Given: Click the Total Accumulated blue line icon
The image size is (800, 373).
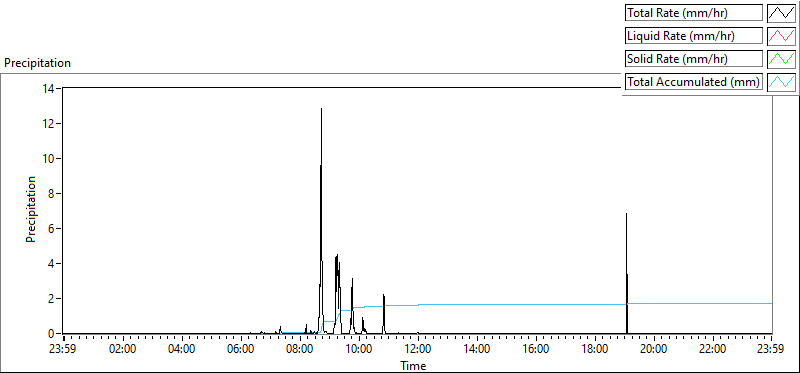Looking at the screenshot, I should coord(781,82).
